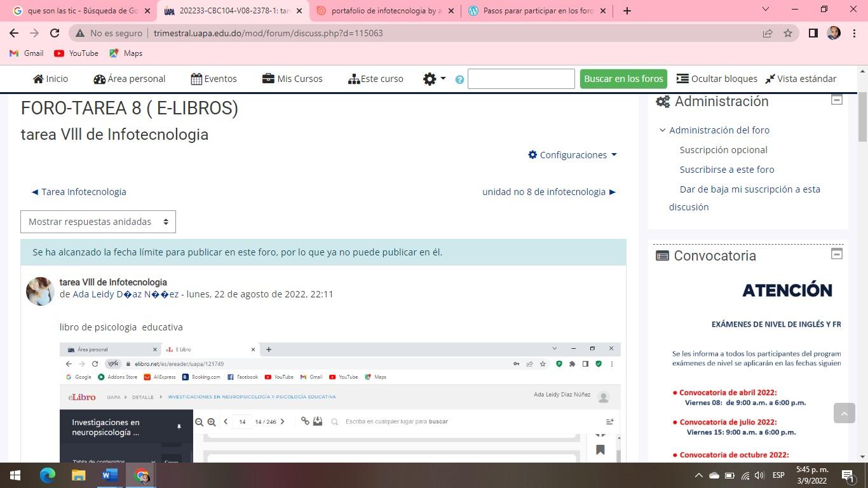
Task: Click the ESP input language indicator
Action: coord(778,475)
